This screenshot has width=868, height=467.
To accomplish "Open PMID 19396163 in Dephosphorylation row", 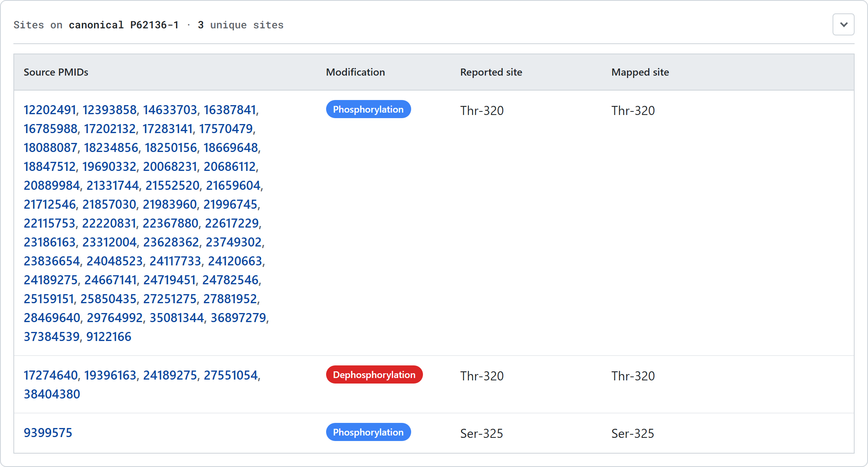I will click(x=110, y=375).
